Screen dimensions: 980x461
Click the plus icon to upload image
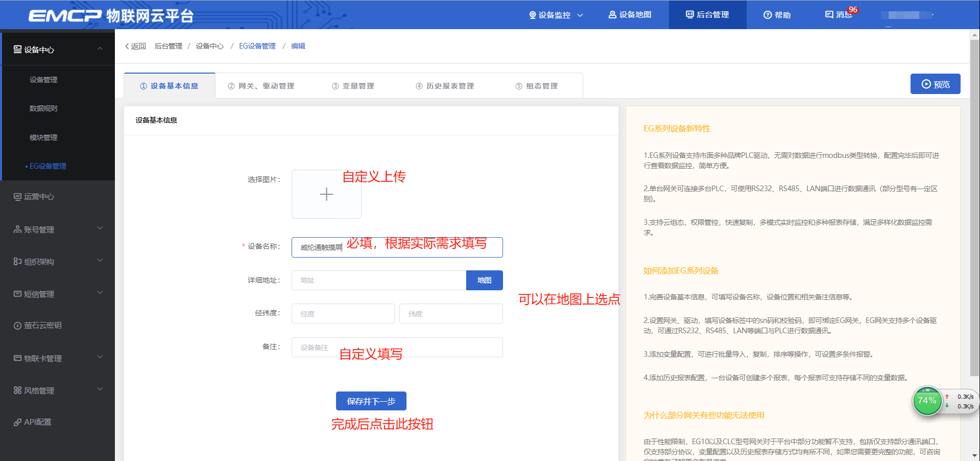click(326, 194)
